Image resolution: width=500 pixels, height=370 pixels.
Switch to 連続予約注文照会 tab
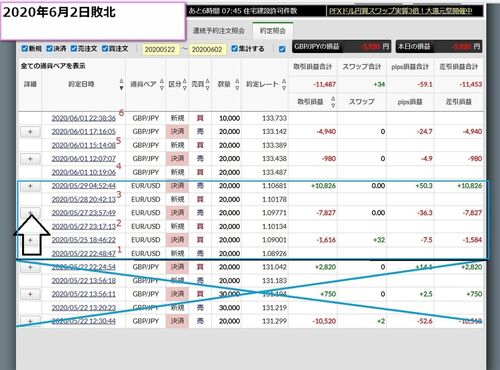pos(218,31)
